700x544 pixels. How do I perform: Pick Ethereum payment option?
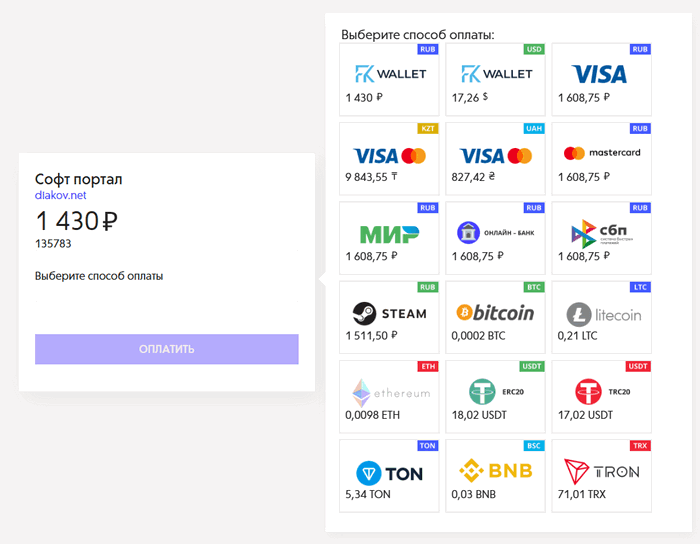pyautogui.click(x=389, y=396)
